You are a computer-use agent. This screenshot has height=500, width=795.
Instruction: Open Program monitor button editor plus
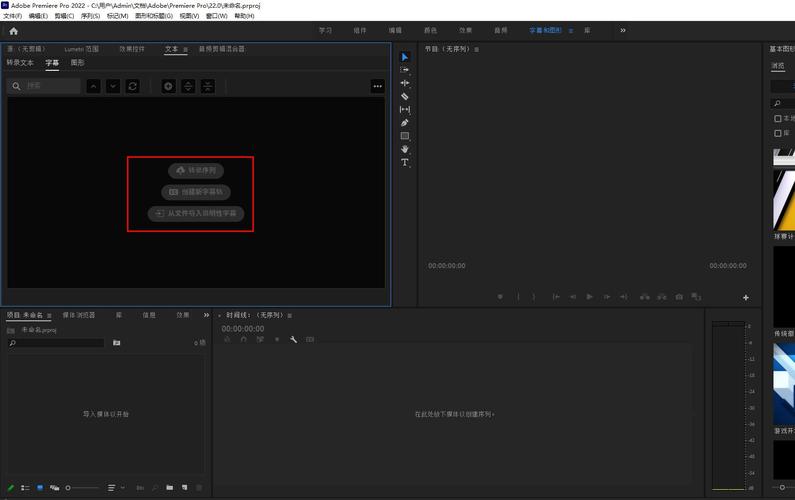(x=746, y=298)
